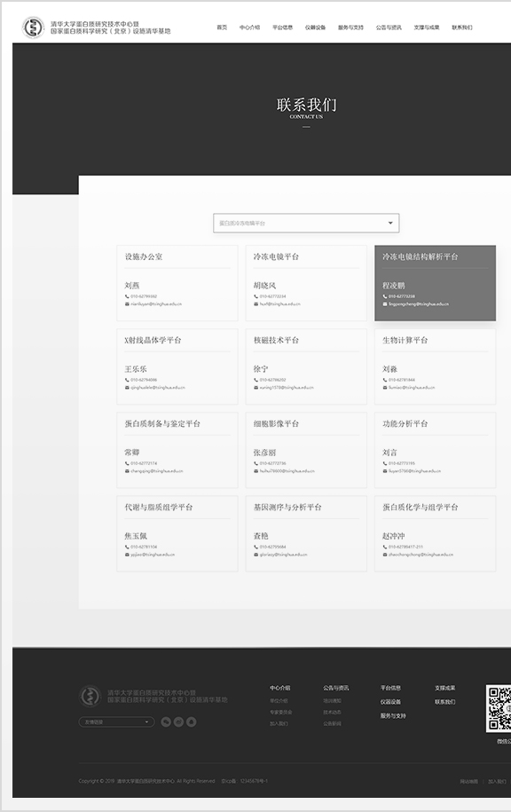The width and height of the screenshot is (511, 812).
Task: Click phone icon in the 设施办公室 card
Action: coord(127,296)
